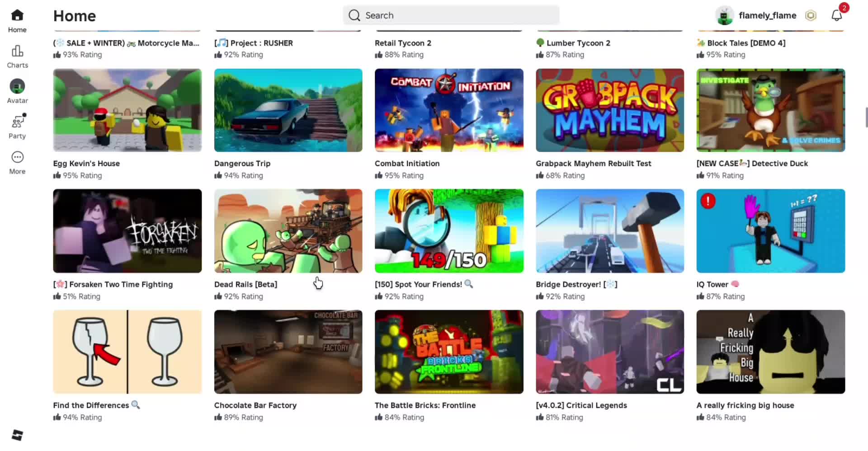
Task: Click Grabpack Mayhem Rebuilt Test title
Action: tap(594, 164)
